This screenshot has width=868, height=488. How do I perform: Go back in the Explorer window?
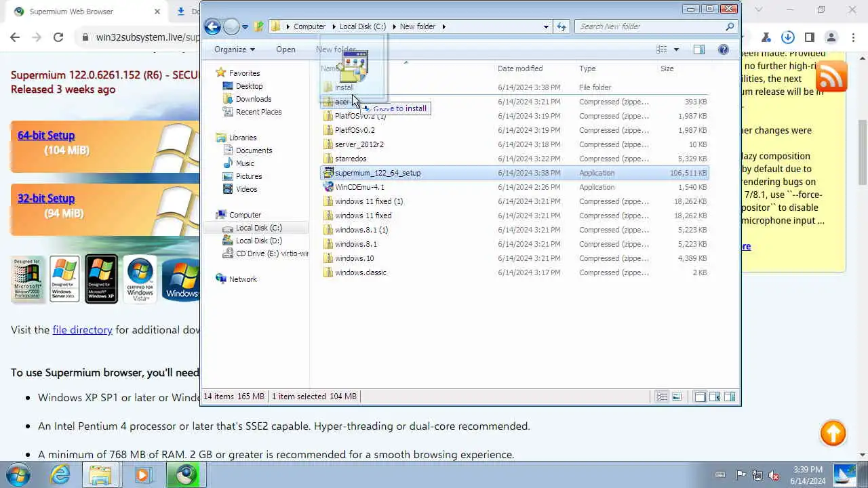pyautogui.click(x=212, y=26)
